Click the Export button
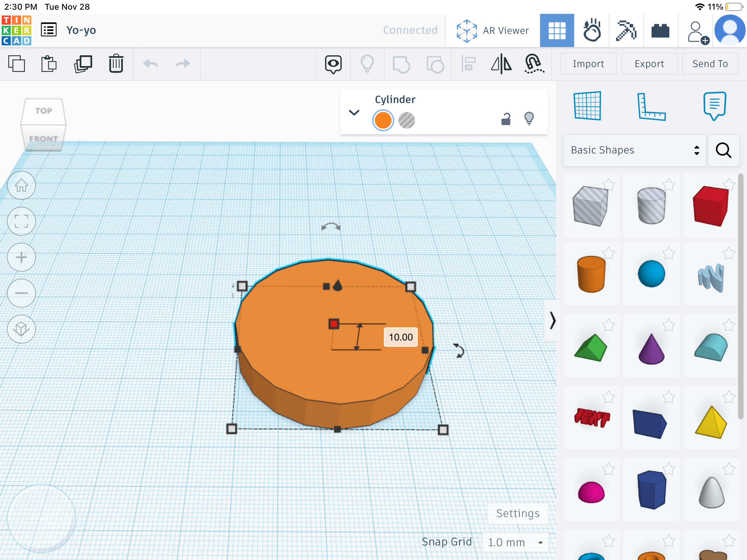This screenshot has width=747, height=560. pyautogui.click(x=649, y=64)
